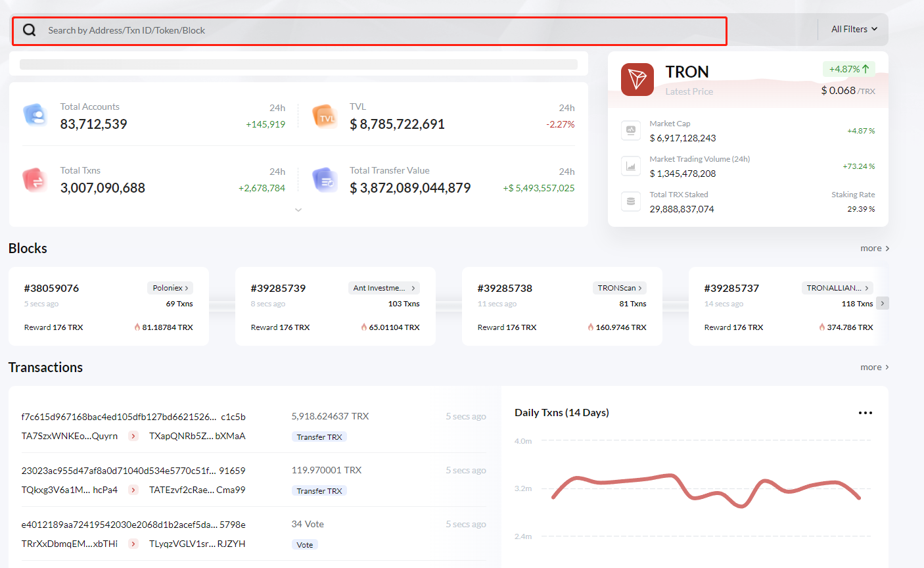Click 'more' link beside Transactions heading

[x=874, y=367]
